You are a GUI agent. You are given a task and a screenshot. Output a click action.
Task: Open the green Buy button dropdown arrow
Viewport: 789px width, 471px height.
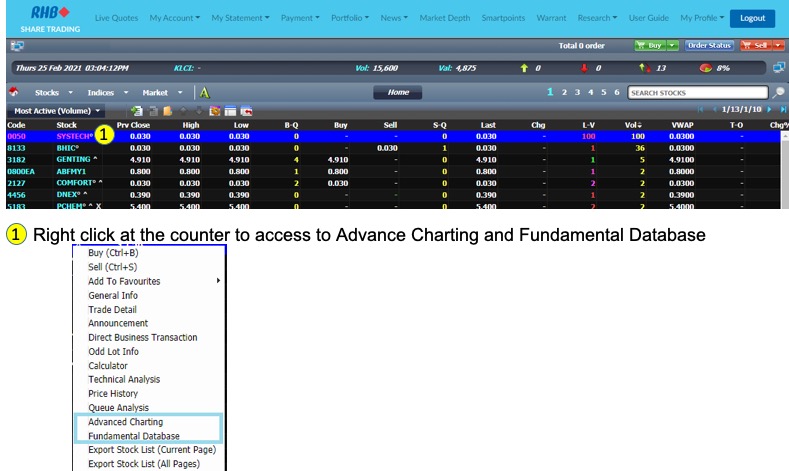(672, 45)
